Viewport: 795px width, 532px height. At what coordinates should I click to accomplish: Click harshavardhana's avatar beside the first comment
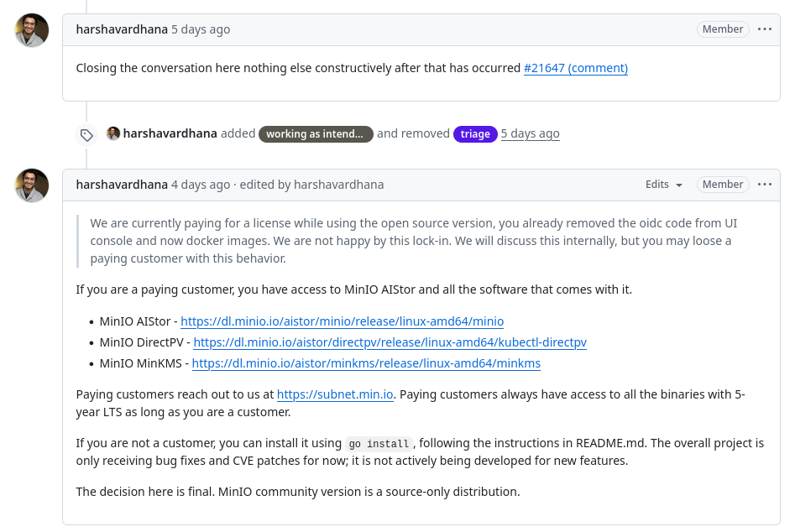32,30
